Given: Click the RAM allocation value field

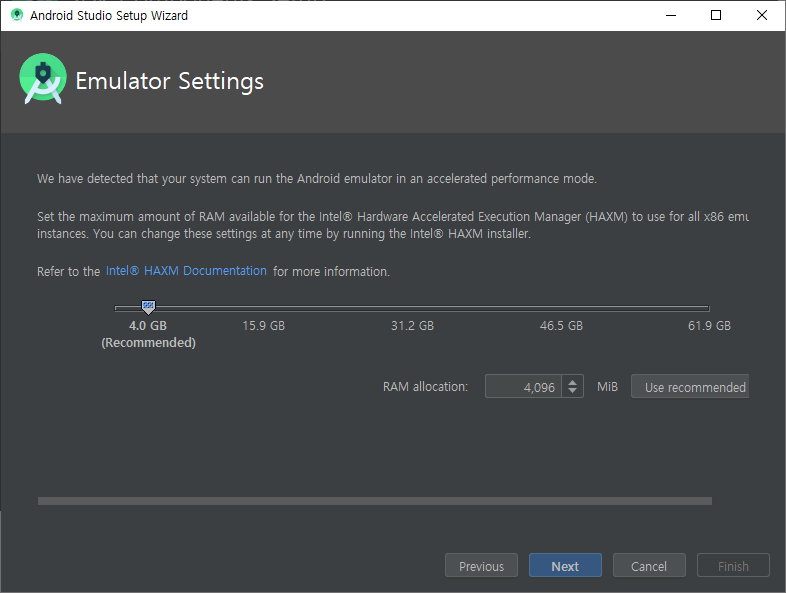Looking at the screenshot, I should [523, 386].
